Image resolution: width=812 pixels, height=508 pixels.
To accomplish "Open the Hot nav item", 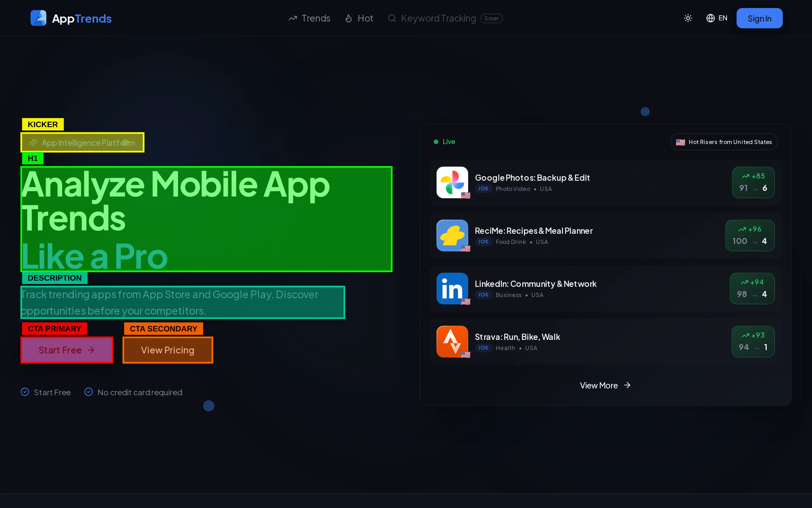I will coord(359,18).
